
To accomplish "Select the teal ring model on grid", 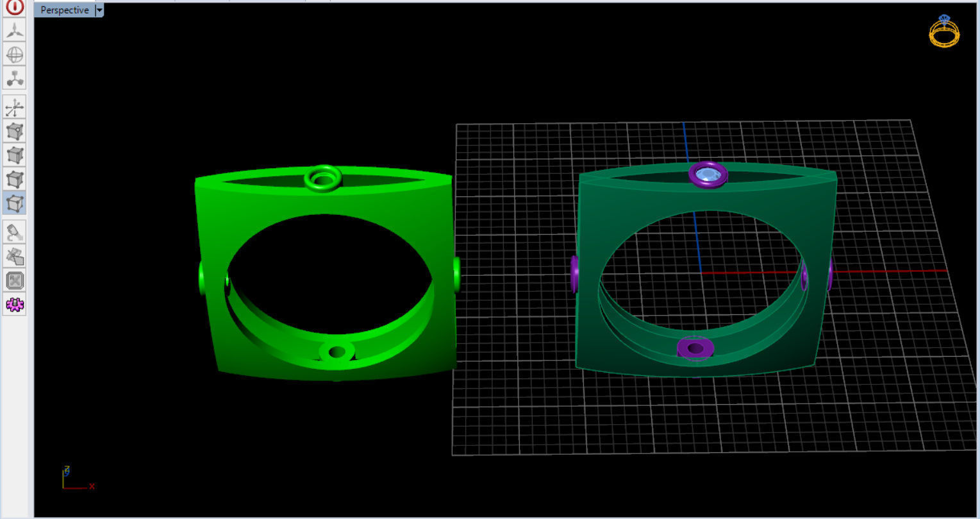I will click(x=704, y=270).
